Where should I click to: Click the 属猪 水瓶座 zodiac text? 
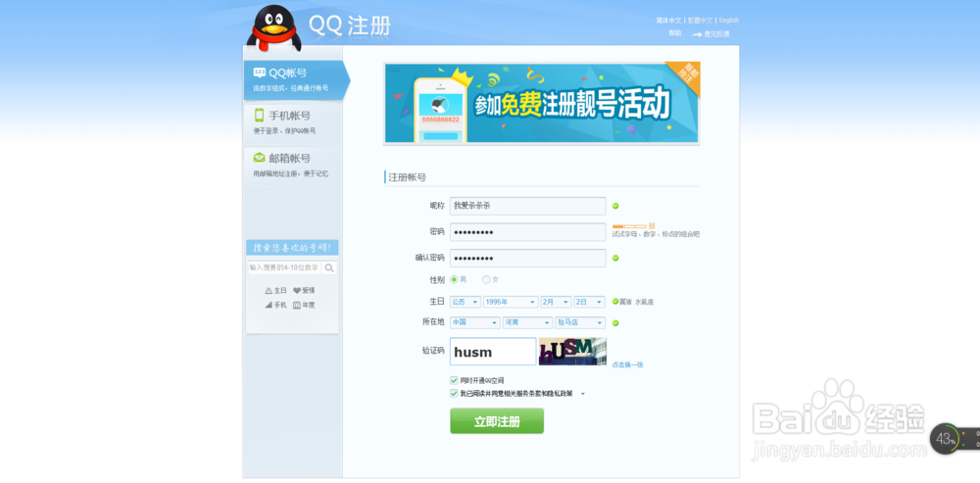(636, 303)
